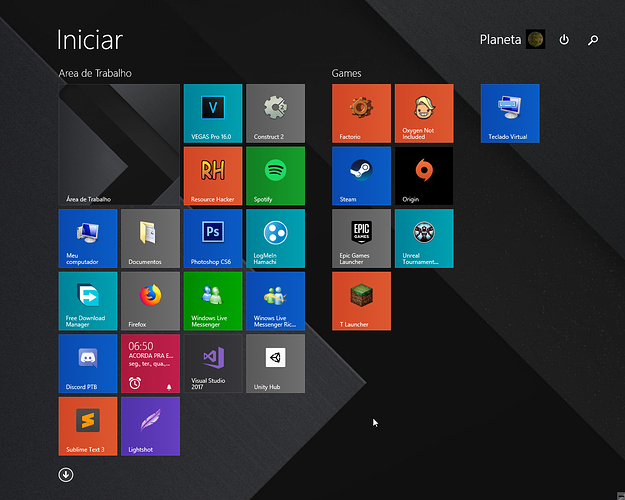625x500 pixels.
Task: Open the 06:50 alarm live tile
Action: (x=150, y=364)
